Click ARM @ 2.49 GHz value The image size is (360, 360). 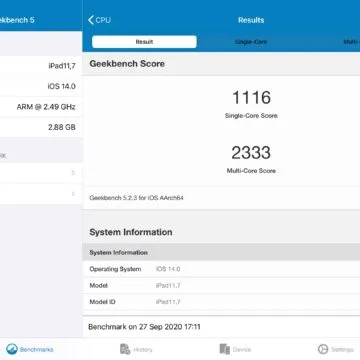[x=46, y=107]
